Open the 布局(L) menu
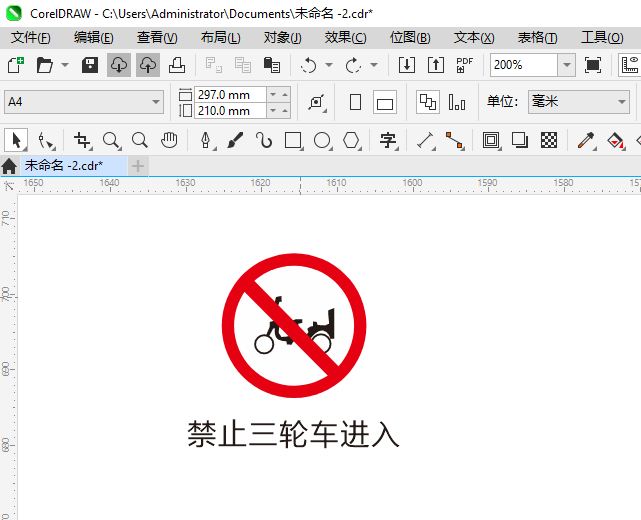641x520 pixels. click(x=221, y=38)
